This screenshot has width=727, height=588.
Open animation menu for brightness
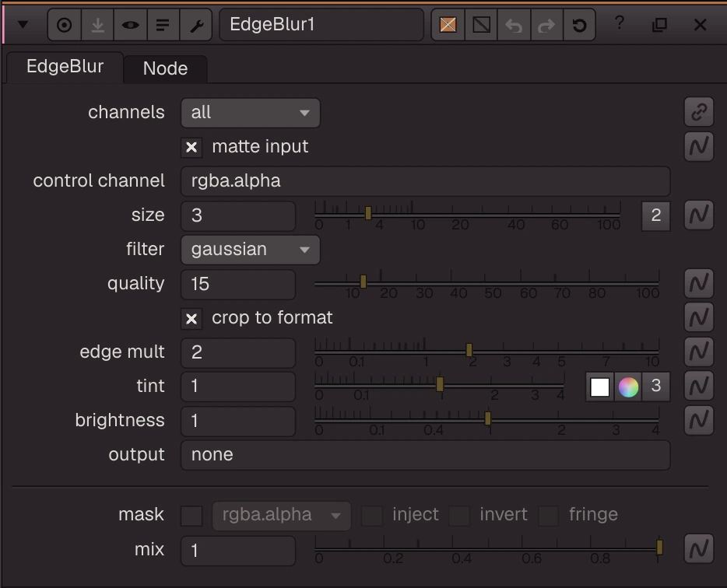(x=699, y=420)
